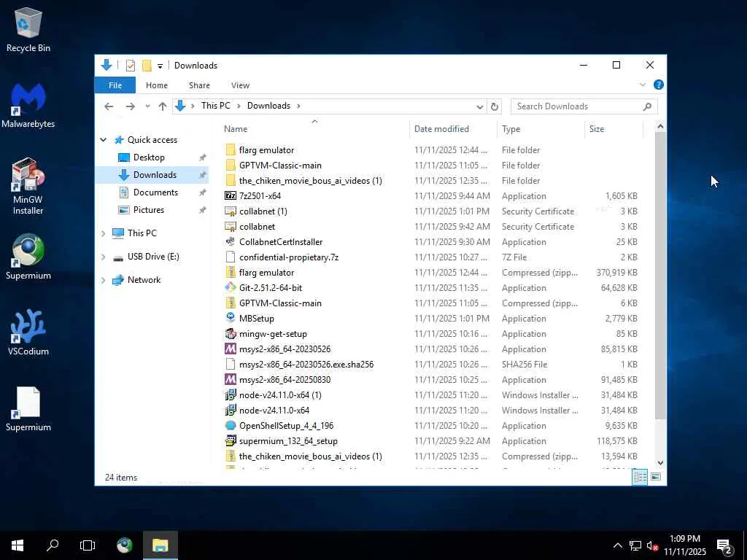Image resolution: width=747 pixels, height=560 pixels.
Task: Open the View ribbon tab
Action: 240,85
